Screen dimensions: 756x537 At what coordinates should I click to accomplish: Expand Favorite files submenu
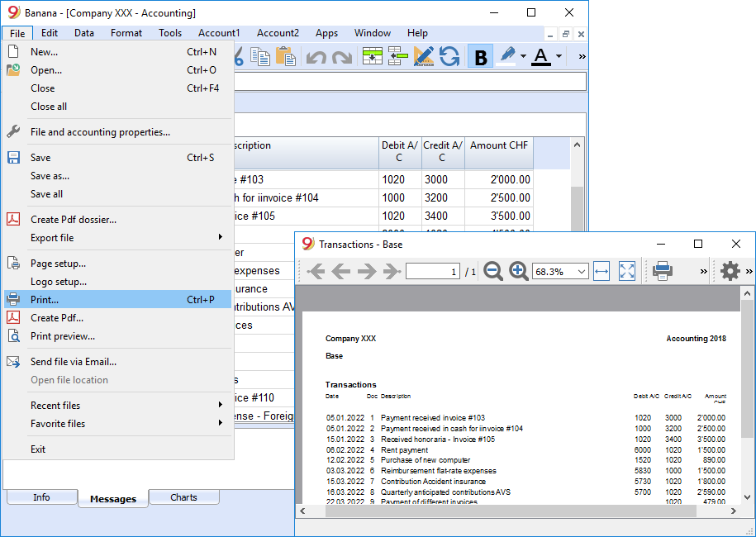pos(118,424)
